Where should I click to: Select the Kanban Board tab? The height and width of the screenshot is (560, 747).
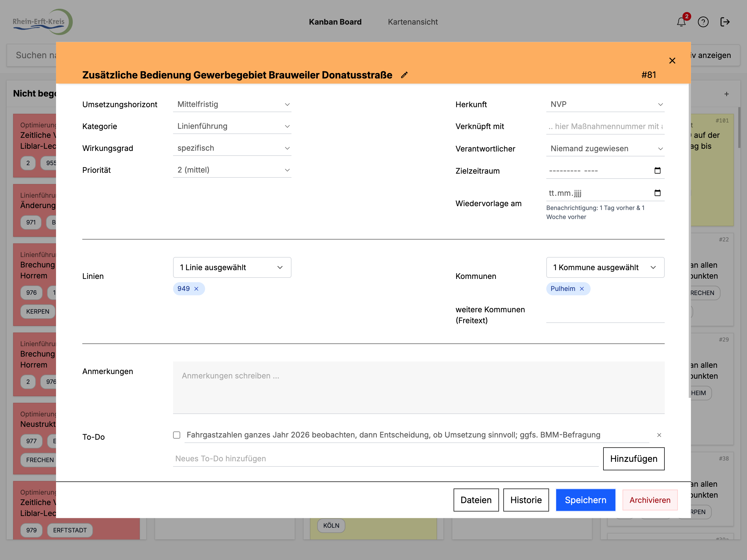335,22
